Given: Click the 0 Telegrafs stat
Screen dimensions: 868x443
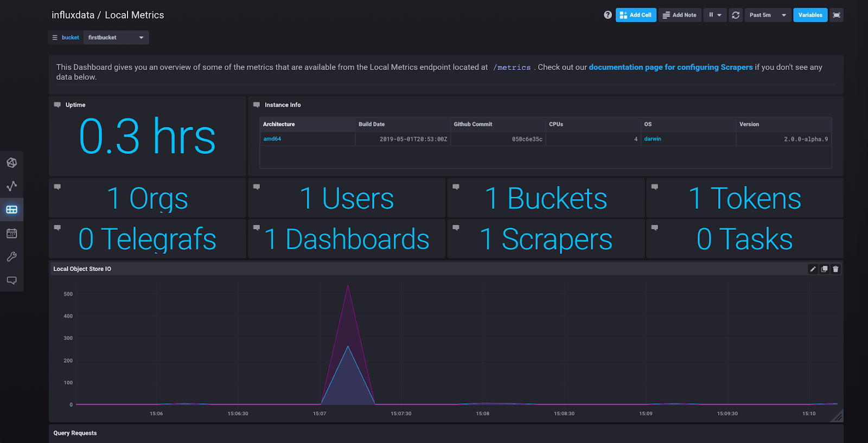Looking at the screenshot, I should (x=148, y=239).
